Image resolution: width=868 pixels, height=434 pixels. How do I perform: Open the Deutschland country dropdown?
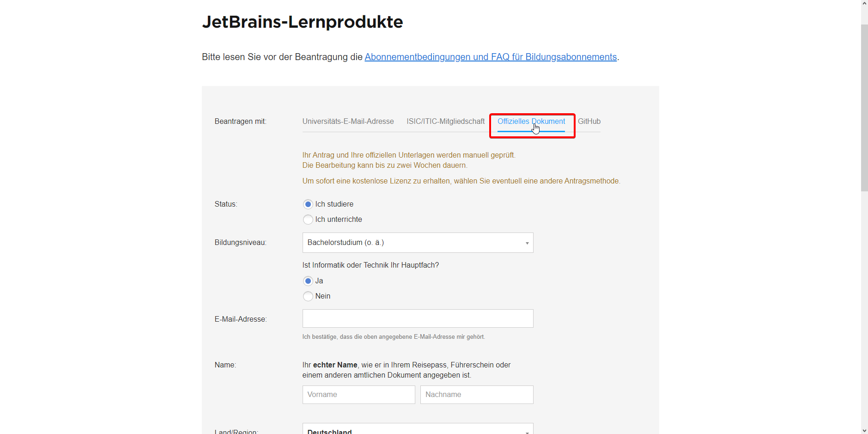click(417, 430)
